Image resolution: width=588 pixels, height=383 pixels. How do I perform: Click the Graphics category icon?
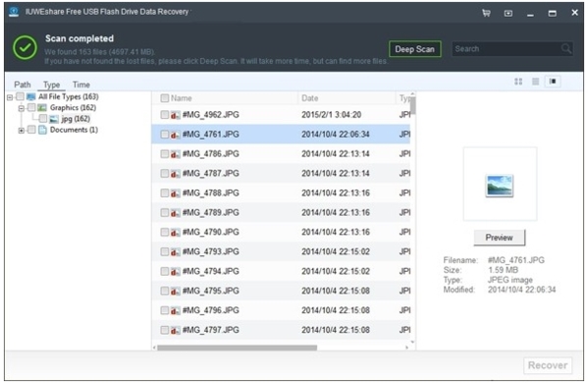pyautogui.click(x=43, y=108)
